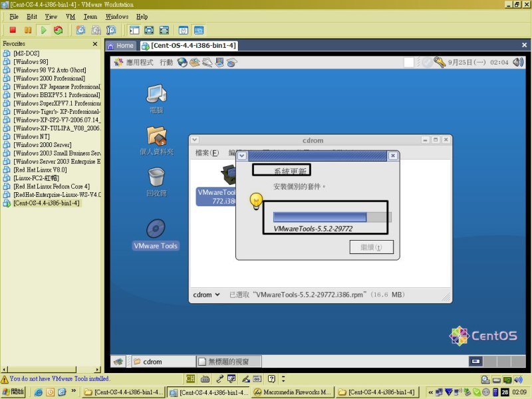This screenshot has width=532, height=399.
Task: Enter full screen mode from the toolbar
Action: click(149, 30)
